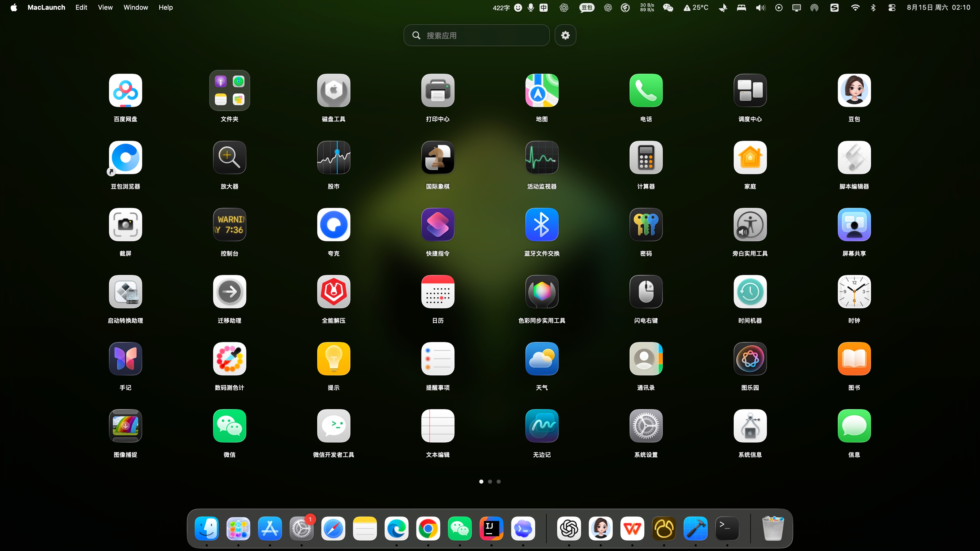This screenshot has width=980, height=551.
Task: Open MacLaunch settings gear button
Action: click(x=565, y=36)
